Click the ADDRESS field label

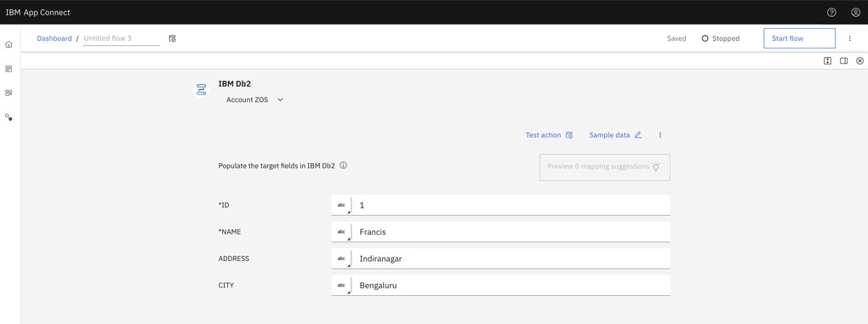click(x=234, y=259)
